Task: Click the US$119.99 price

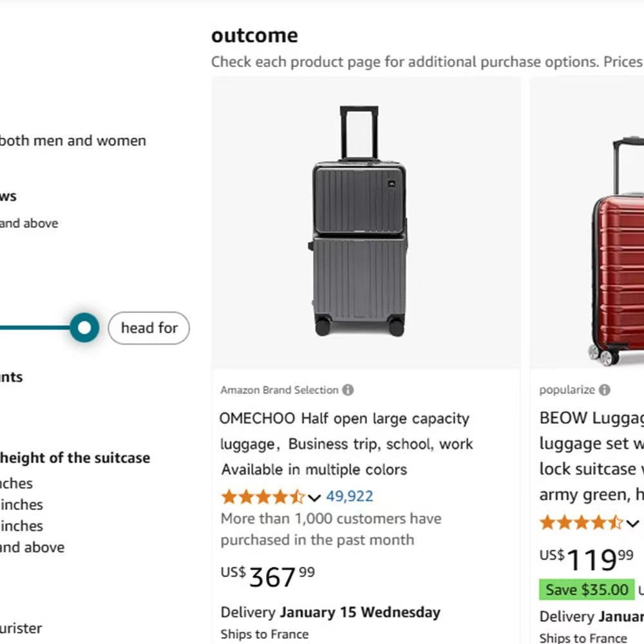Action: point(587,559)
